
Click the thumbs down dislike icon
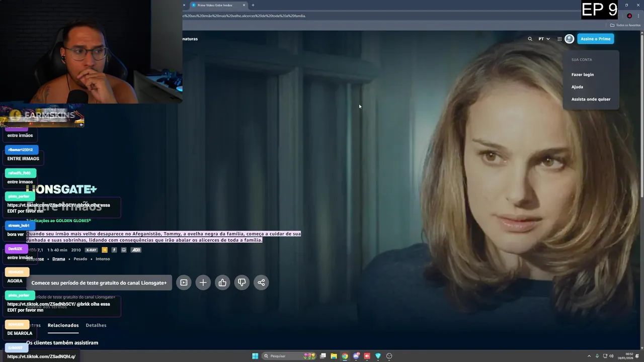coord(242,283)
